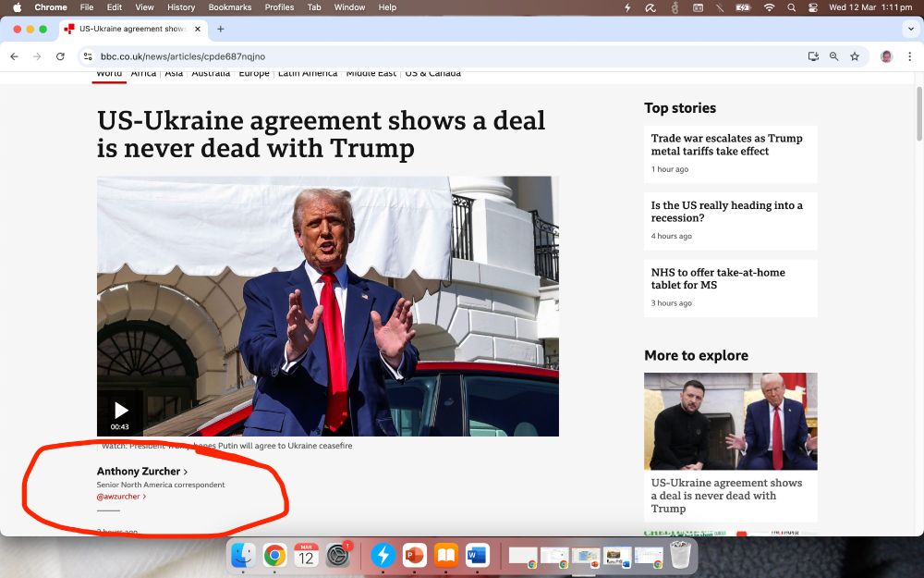Image resolution: width=924 pixels, height=578 pixels.
Task: Open PowerPoint from the Dock
Action: tap(415, 556)
